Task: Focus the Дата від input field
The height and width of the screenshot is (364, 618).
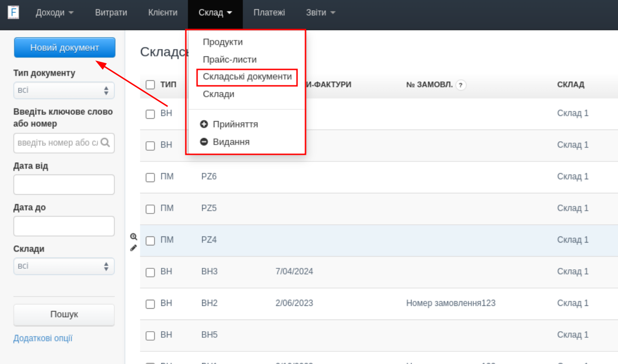Action: point(64,184)
